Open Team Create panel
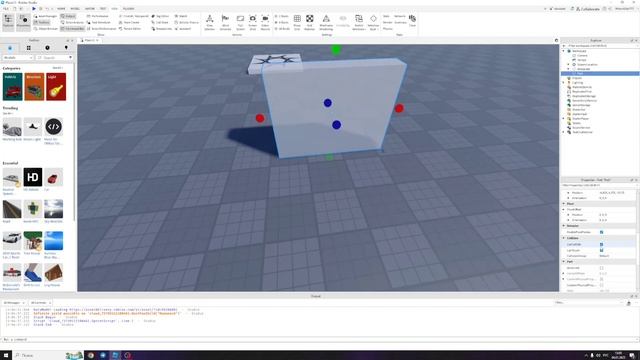 tap(129, 22)
